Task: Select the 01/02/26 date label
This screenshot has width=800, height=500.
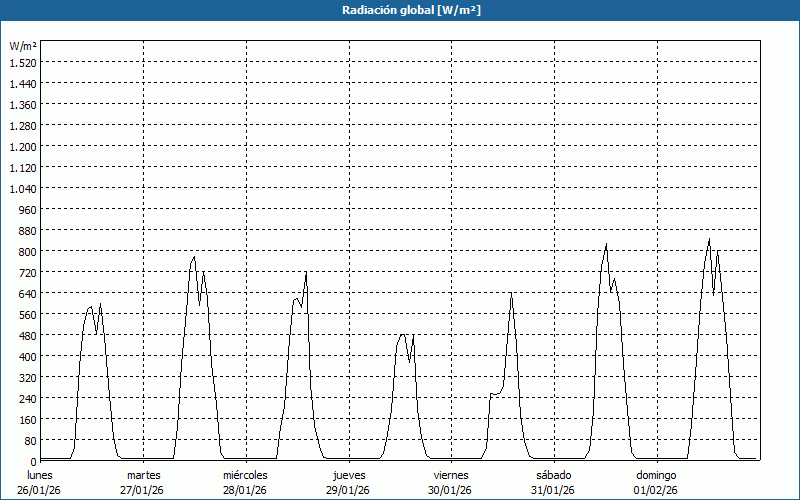Action: tap(656, 490)
